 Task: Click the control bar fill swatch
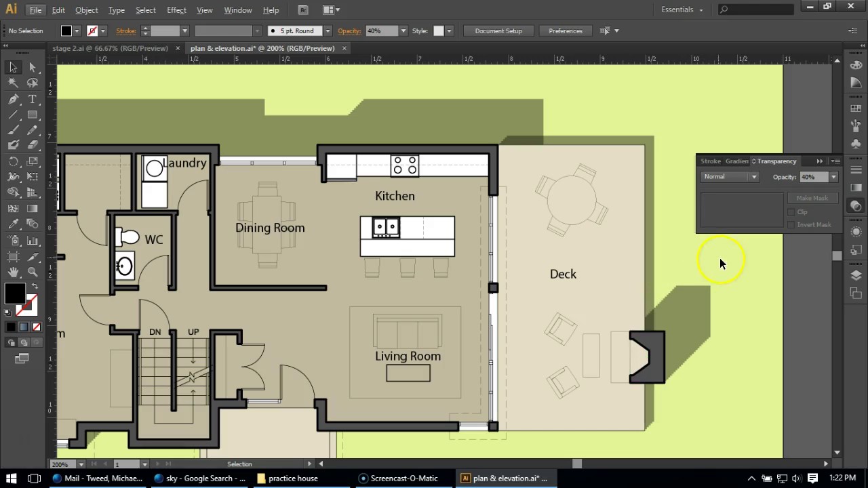pos(66,31)
